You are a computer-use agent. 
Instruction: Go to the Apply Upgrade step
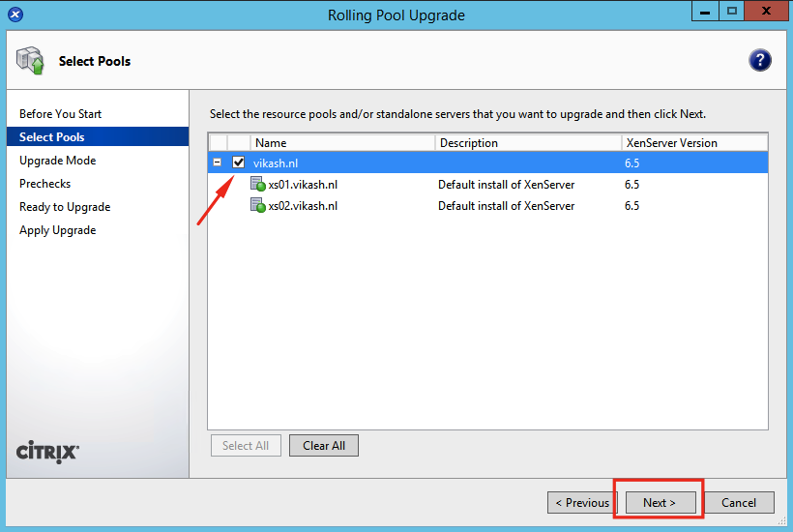point(57,230)
